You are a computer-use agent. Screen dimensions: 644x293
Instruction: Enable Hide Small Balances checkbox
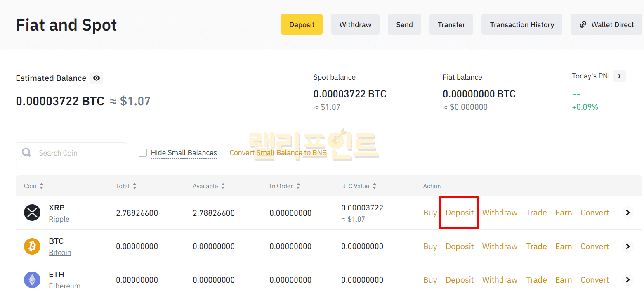[143, 153]
